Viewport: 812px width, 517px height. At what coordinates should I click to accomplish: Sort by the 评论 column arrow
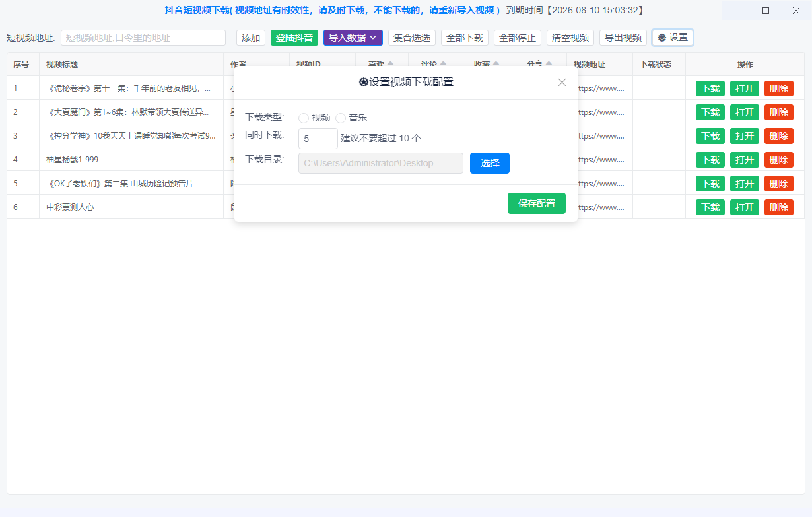coord(443,64)
